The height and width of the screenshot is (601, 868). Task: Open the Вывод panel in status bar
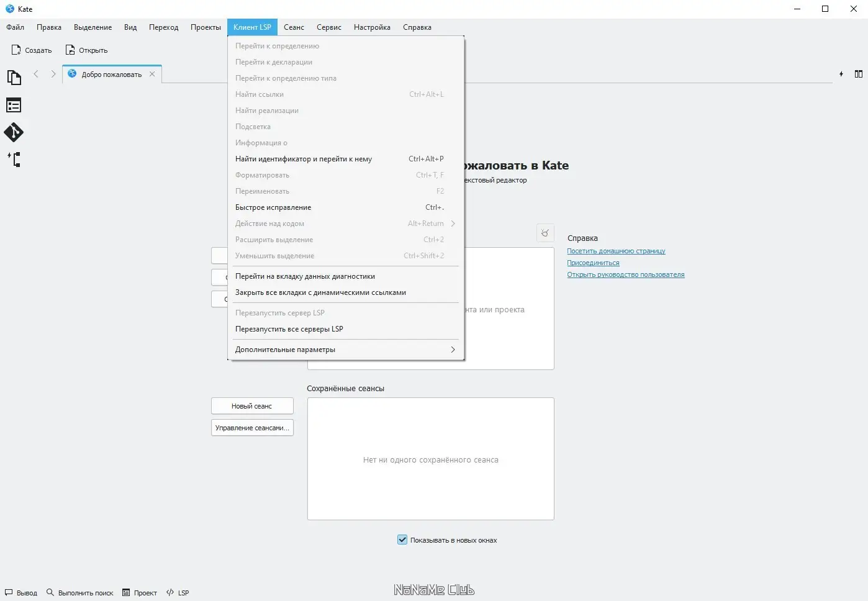(21, 593)
